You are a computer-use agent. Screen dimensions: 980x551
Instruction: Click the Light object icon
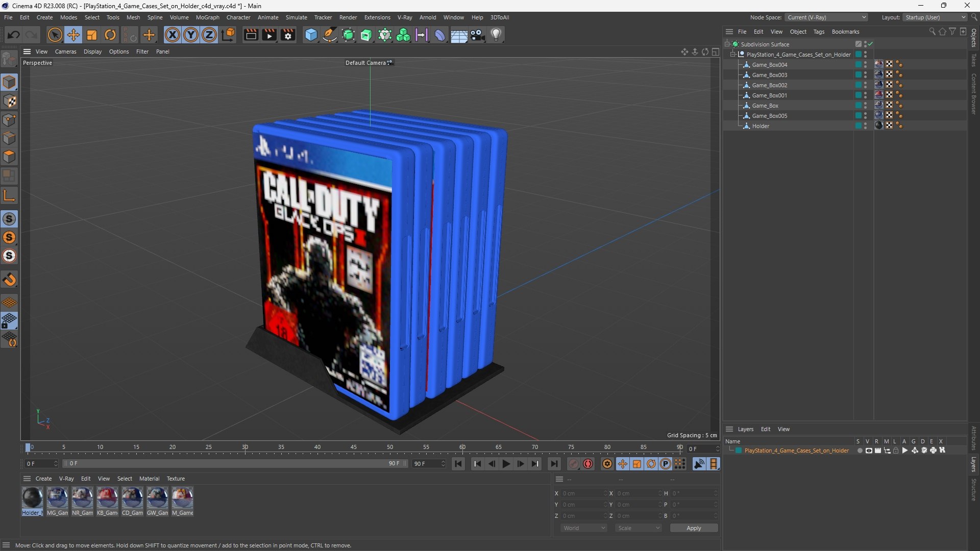click(496, 35)
